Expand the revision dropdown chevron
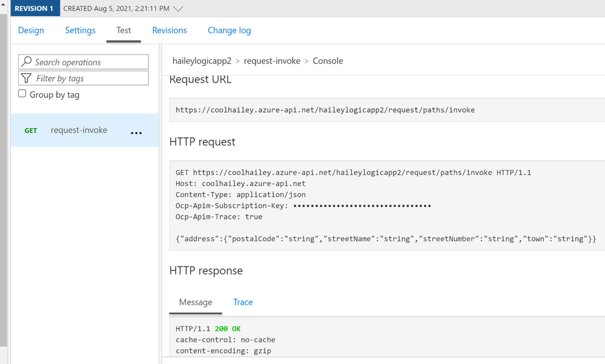The height and width of the screenshot is (364, 605). [178, 9]
